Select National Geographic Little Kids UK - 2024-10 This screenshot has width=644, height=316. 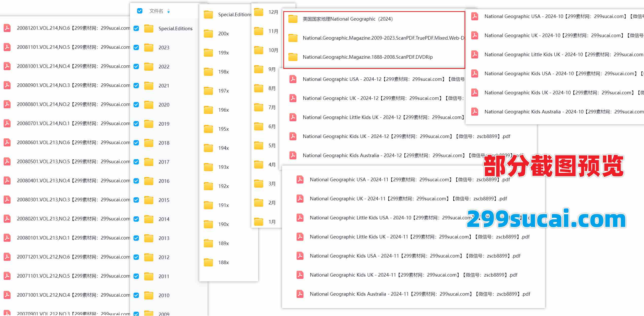(564, 54)
